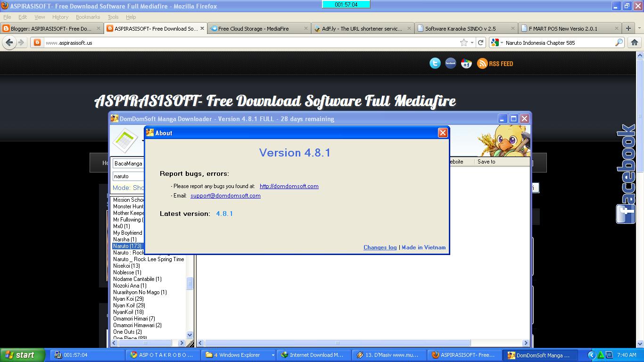Expand the 4 Windows Explorer taskbar group arrow
Viewport: 644px width, 362px height.
(x=273, y=355)
